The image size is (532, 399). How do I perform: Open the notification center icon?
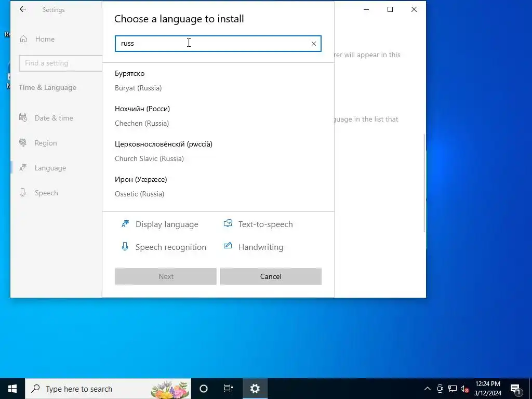tap(515, 389)
